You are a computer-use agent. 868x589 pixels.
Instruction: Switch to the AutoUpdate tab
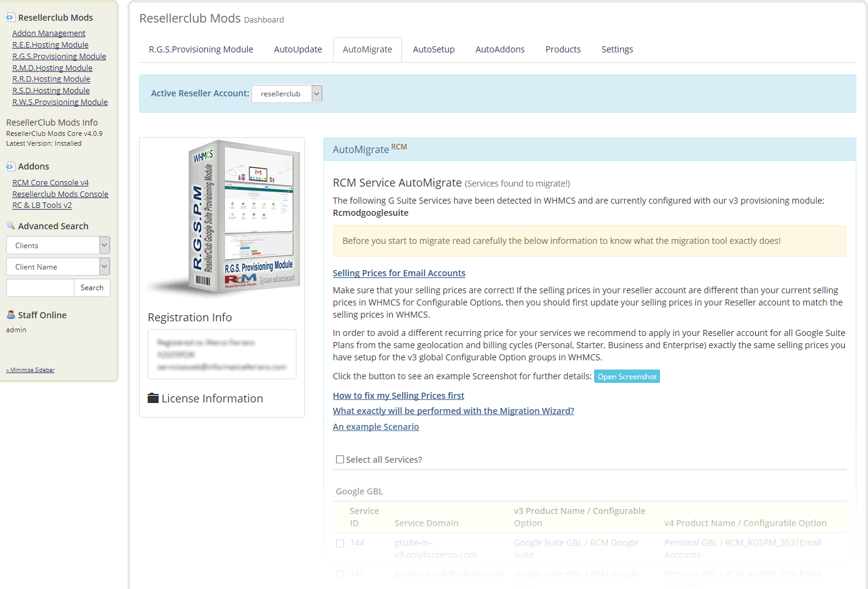[298, 49]
